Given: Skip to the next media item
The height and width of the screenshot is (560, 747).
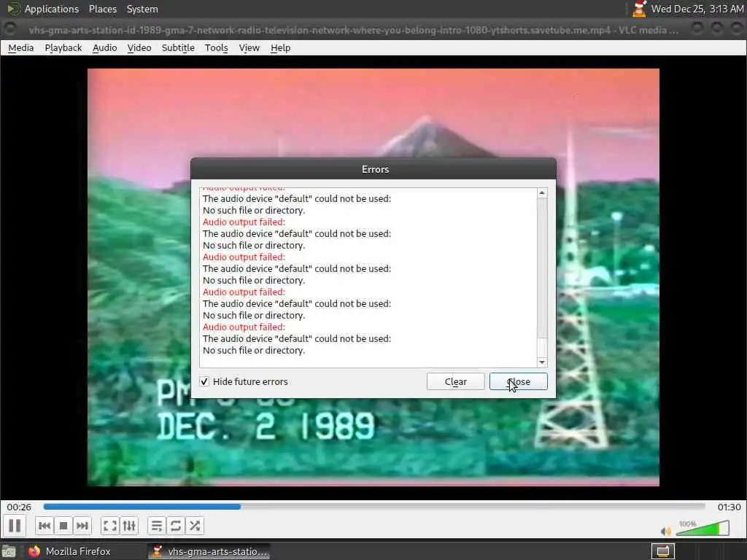Looking at the screenshot, I should point(82,526).
